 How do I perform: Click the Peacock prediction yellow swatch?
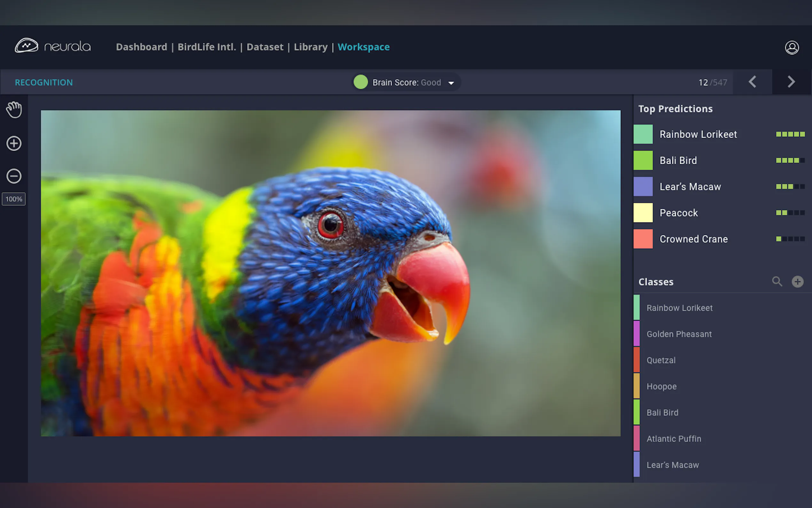tap(643, 213)
